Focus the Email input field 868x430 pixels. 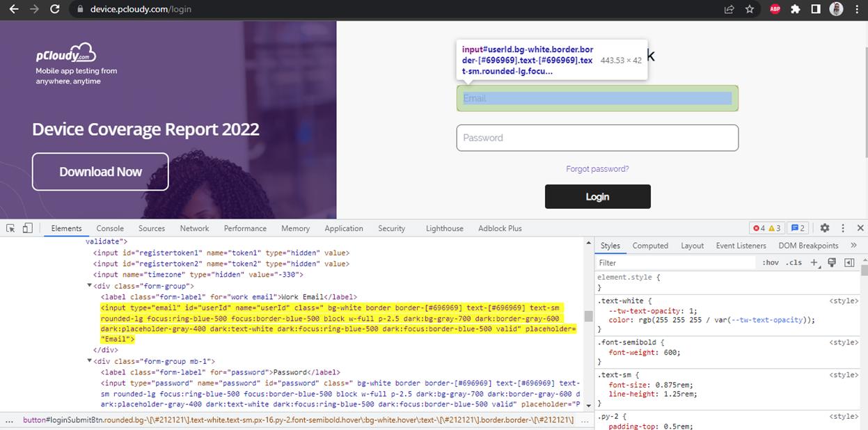pyautogui.click(x=597, y=98)
